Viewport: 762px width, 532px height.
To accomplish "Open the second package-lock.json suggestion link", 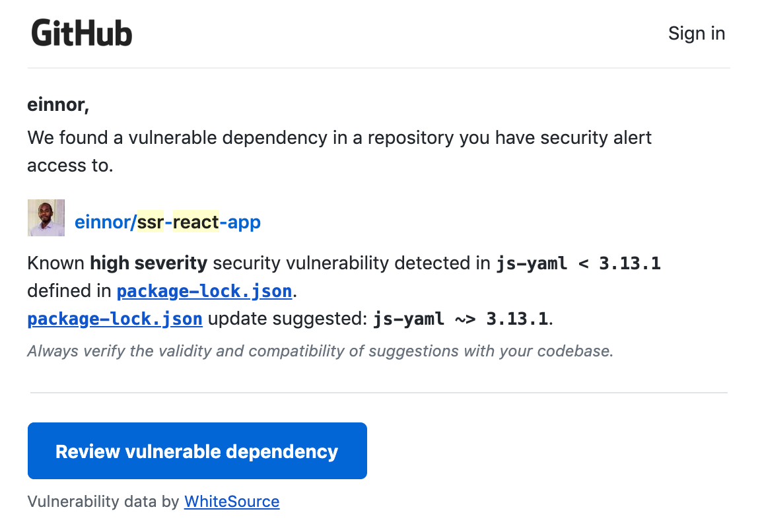I will (x=114, y=319).
